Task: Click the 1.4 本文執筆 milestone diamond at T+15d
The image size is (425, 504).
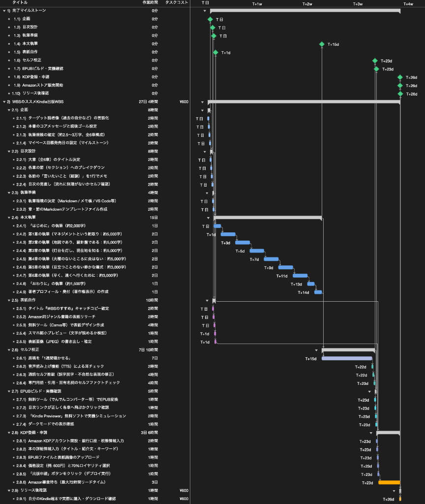Action: [x=322, y=44]
